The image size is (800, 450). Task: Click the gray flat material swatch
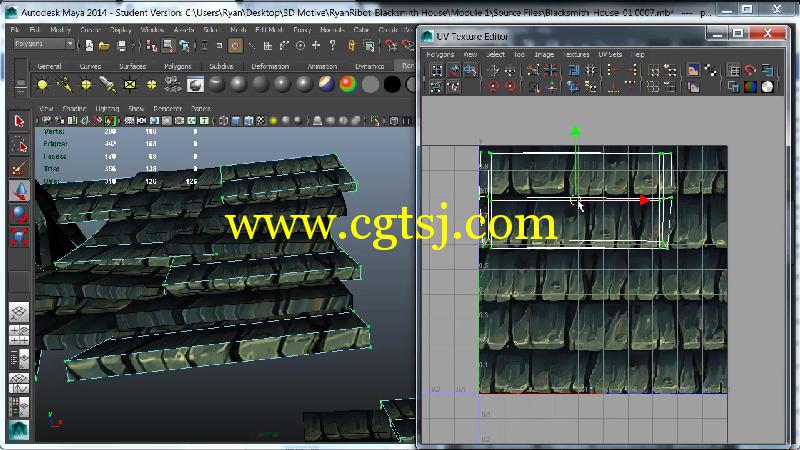click(x=370, y=85)
